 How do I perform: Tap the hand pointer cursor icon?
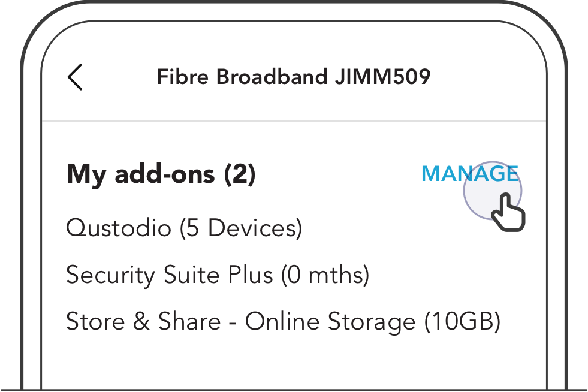click(x=508, y=212)
